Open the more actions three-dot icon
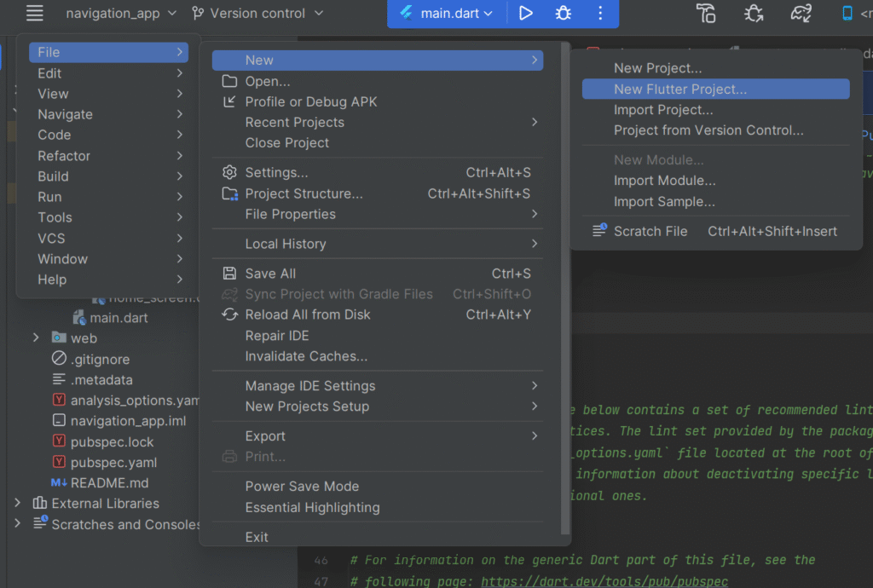Viewport: 873px width, 588px height. (x=600, y=13)
